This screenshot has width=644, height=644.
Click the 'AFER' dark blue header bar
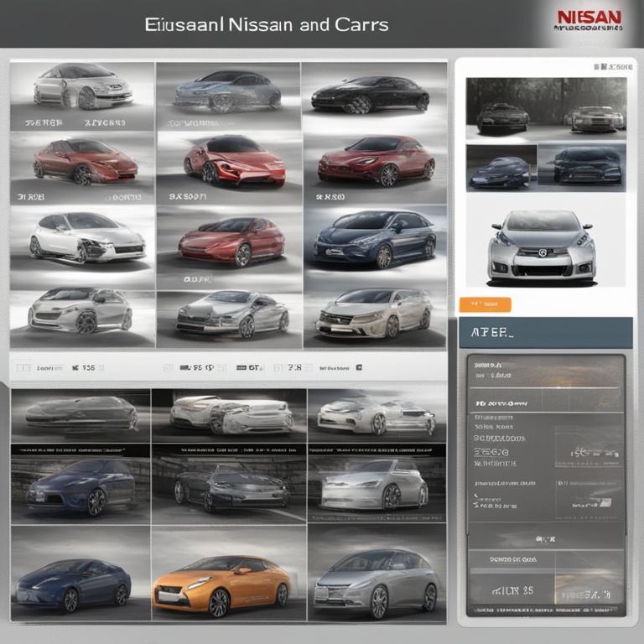pyautogui.click(x=545, y=332)
